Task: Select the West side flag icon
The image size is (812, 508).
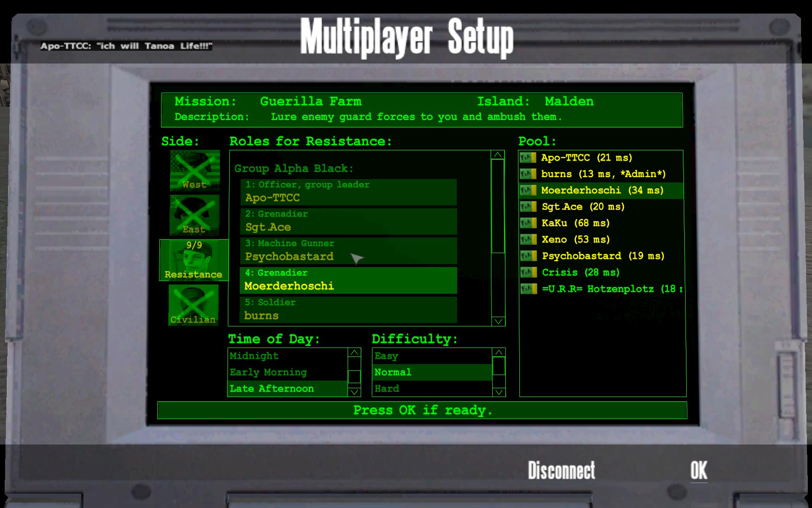Action: (195, 170)
